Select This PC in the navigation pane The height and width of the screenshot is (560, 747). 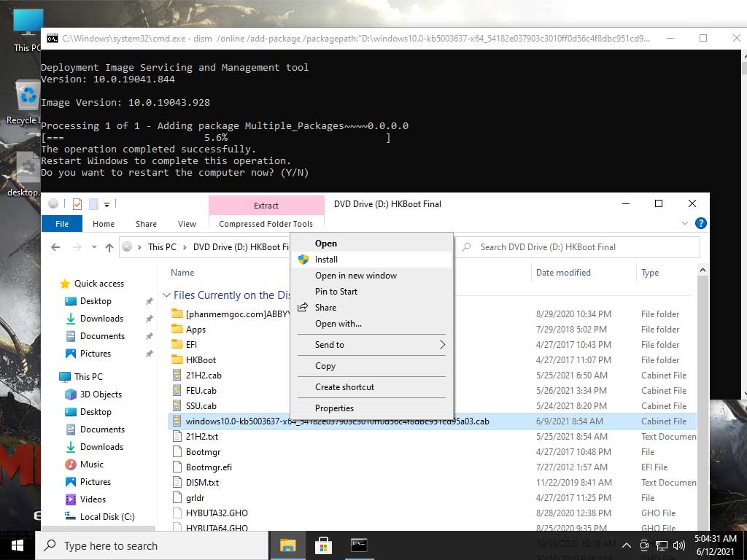tap(88, 377)
